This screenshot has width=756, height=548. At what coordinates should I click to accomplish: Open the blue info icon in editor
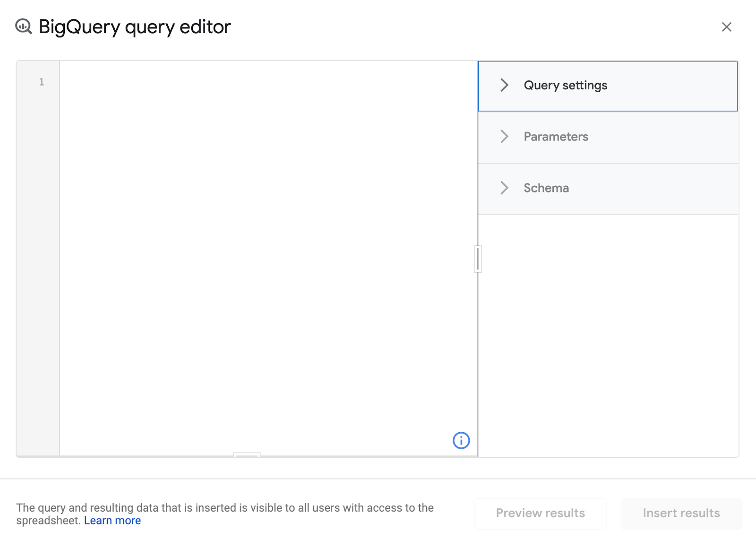click(461, 440)
